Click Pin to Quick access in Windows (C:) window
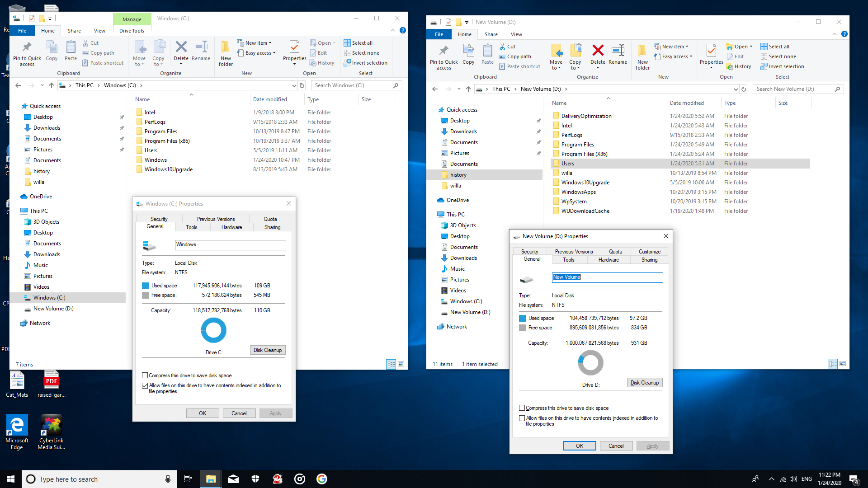Viewport: 868px width, 488px height. tap(27, 54)
